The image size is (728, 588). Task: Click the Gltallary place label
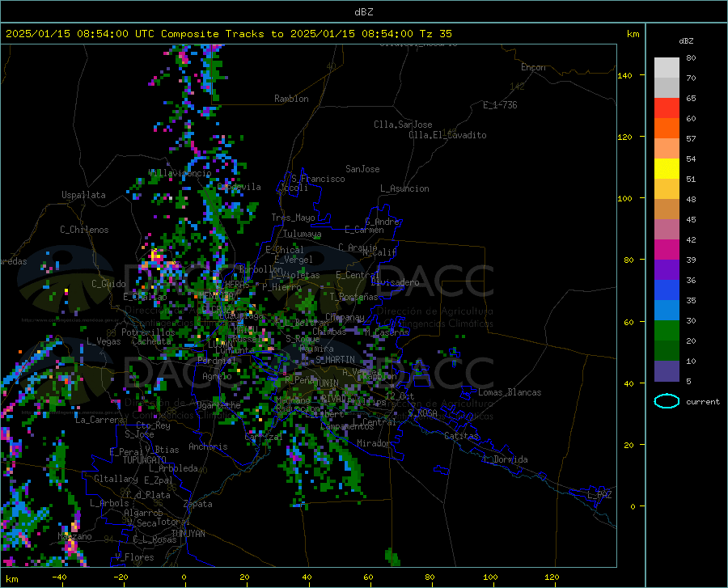116,479
